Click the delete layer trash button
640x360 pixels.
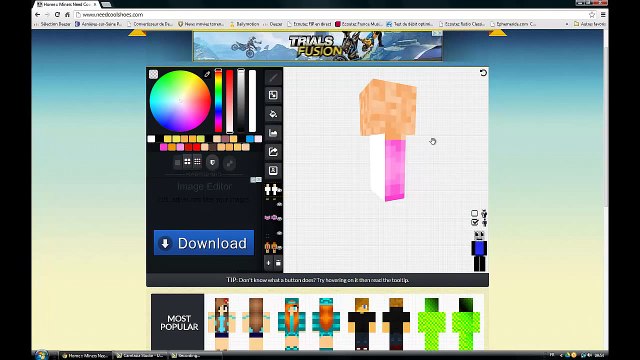coord(278,263)
